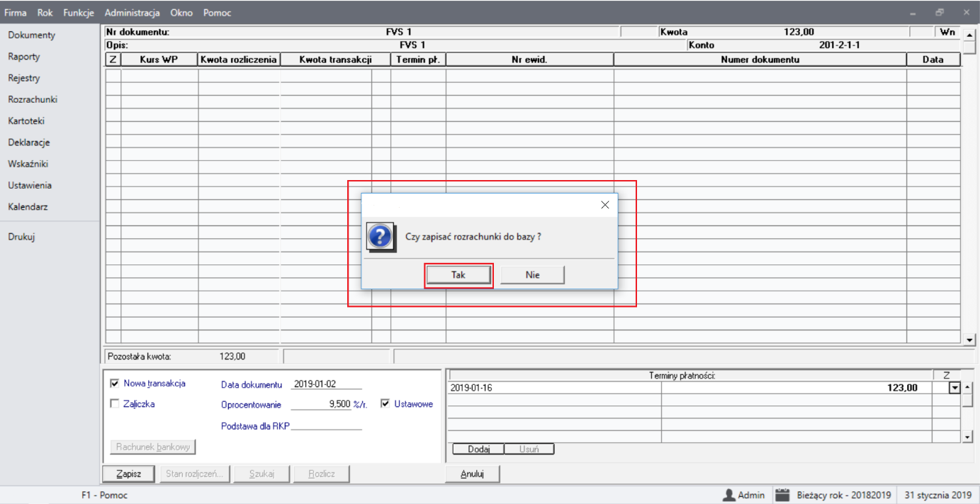Select Drukuj in the sidebar

pyautogui.click(x=21, y=237)
